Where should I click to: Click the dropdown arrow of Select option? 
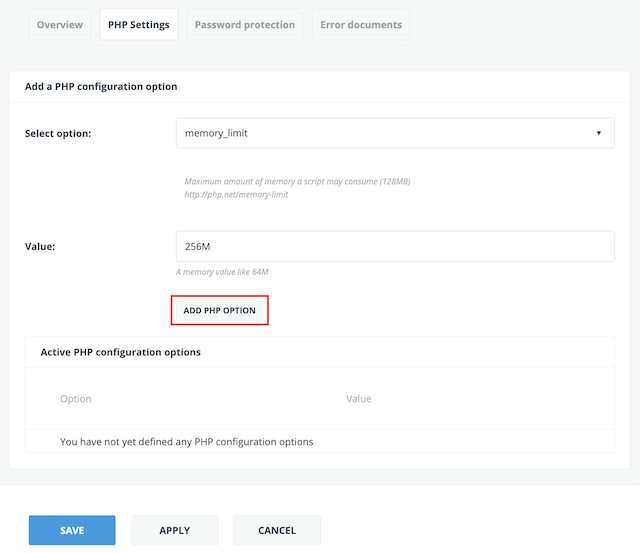tap(598, 133)
